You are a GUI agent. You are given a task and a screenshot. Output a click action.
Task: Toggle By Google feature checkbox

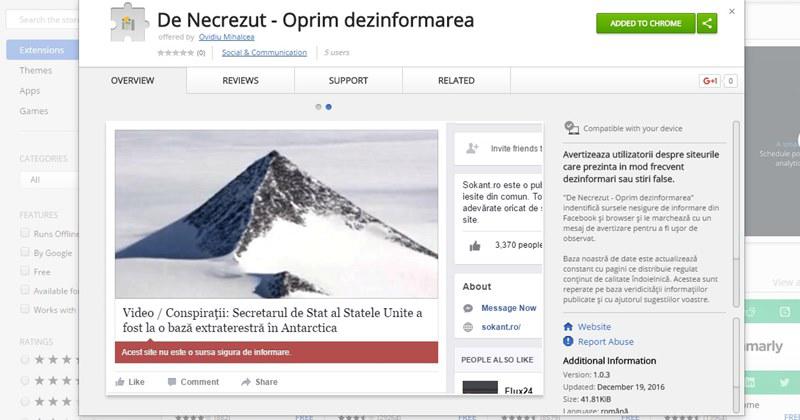[24, 252]
